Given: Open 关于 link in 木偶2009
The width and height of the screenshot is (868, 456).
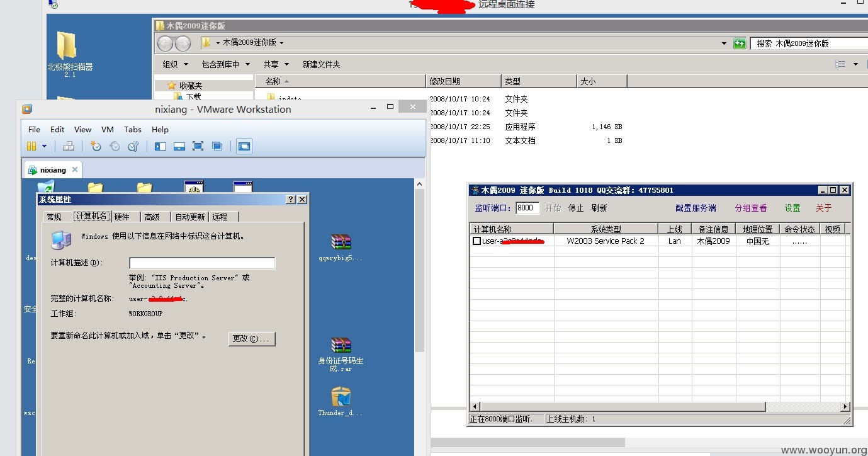Looking at the screenshot, I should (824, 208).
